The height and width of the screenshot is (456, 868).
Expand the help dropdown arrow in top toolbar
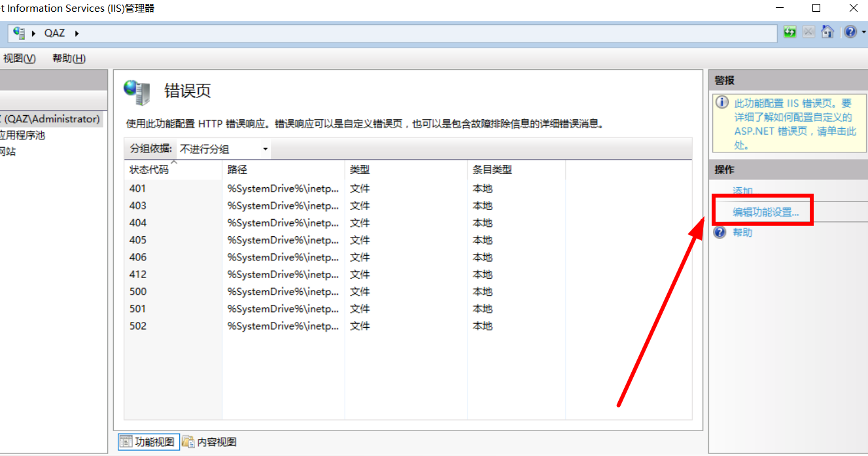click(x=863, y=32)
